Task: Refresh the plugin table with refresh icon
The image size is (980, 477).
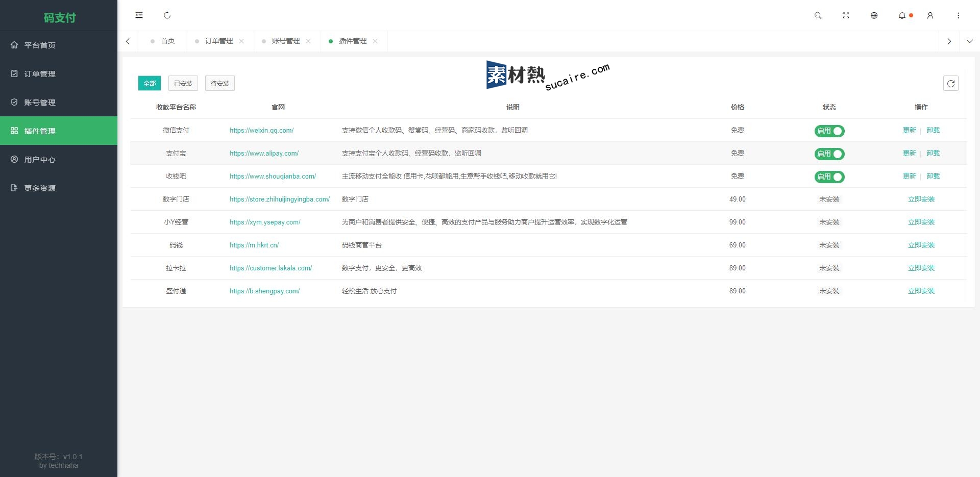Action: pyautogui.click(x=951, y=83)
